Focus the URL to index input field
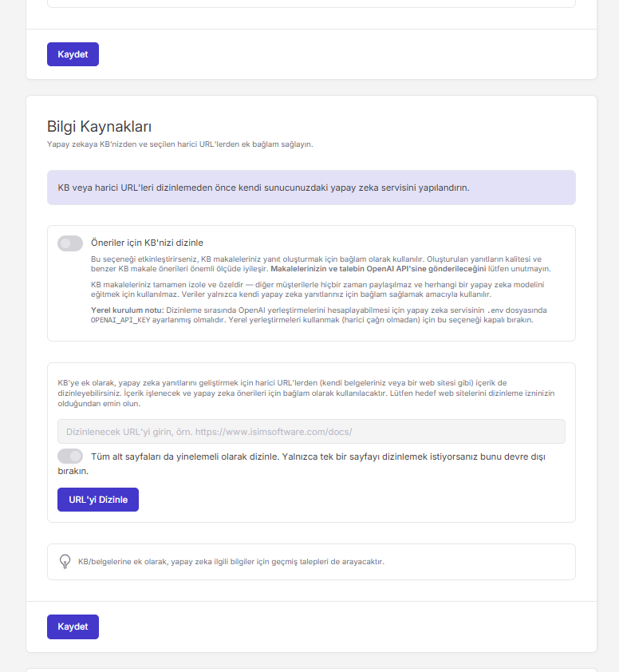 311,432
